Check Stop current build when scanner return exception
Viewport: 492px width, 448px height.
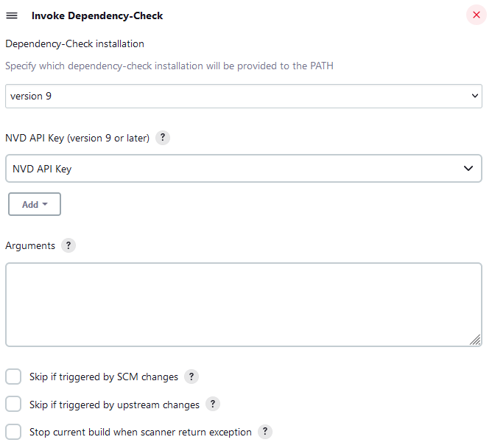pyautogui.click(x=13, y=432)
